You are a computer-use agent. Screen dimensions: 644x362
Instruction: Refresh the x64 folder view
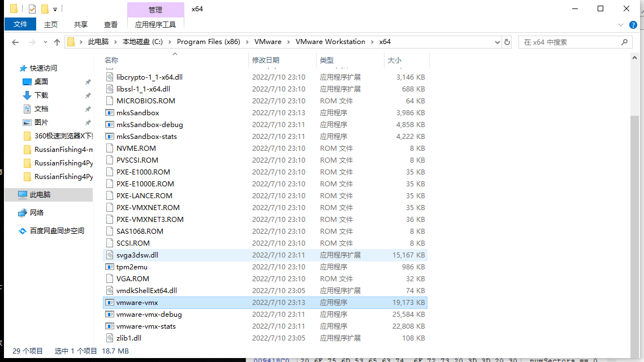pos(507,42)
